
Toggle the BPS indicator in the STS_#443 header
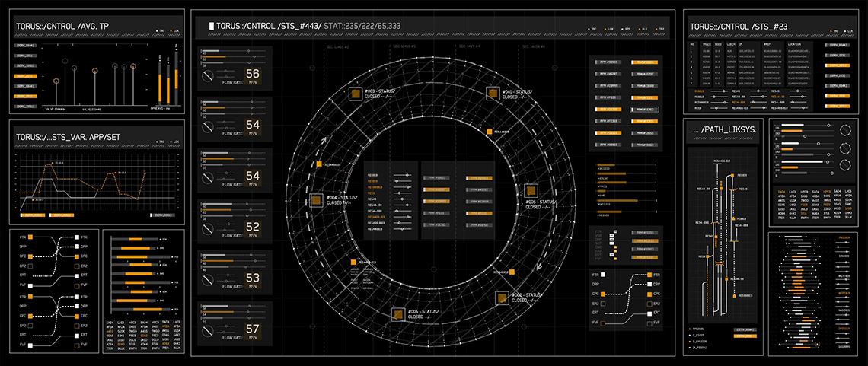point(624,30)
